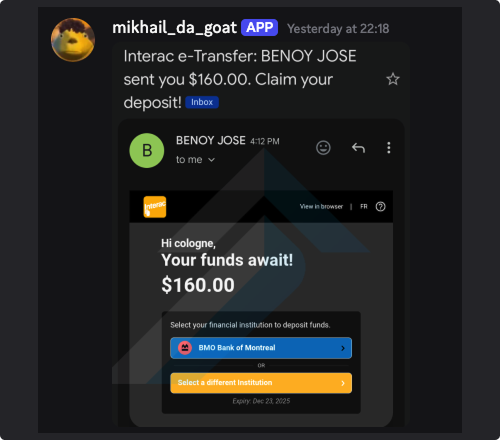Click the green B sender avatar
Viewport: 500px width, 440px height.
click(x=147, y=150)
